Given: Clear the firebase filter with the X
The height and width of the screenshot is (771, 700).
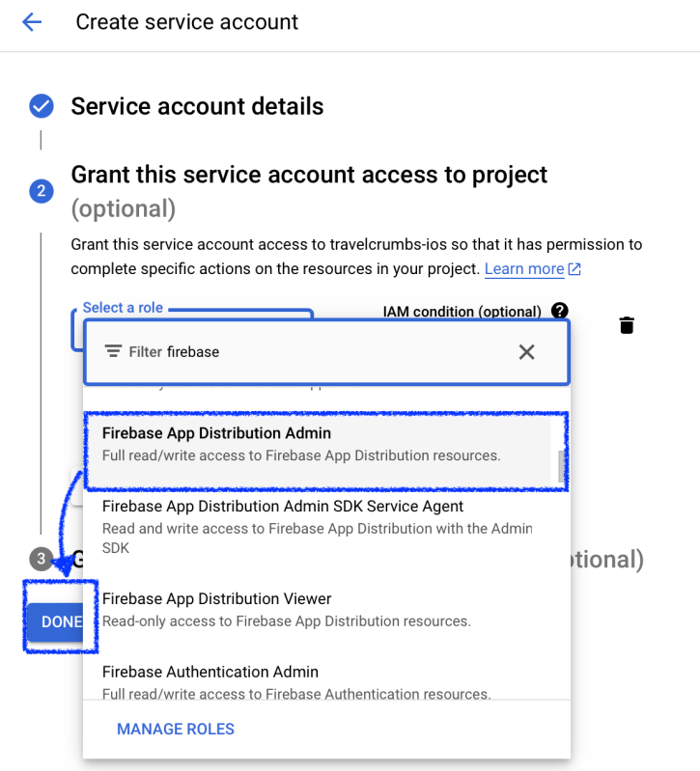Looking at the screenshot, I should 526,352.
